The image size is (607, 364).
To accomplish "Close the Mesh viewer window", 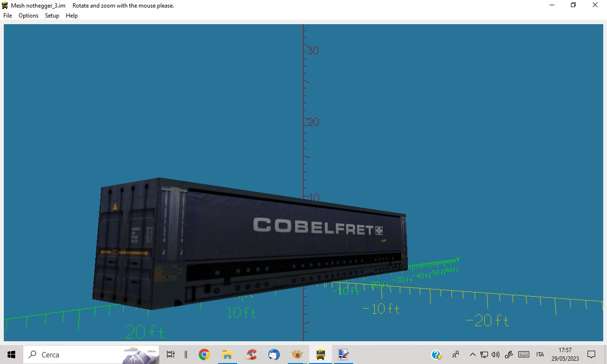I will [x=595, y=5].
